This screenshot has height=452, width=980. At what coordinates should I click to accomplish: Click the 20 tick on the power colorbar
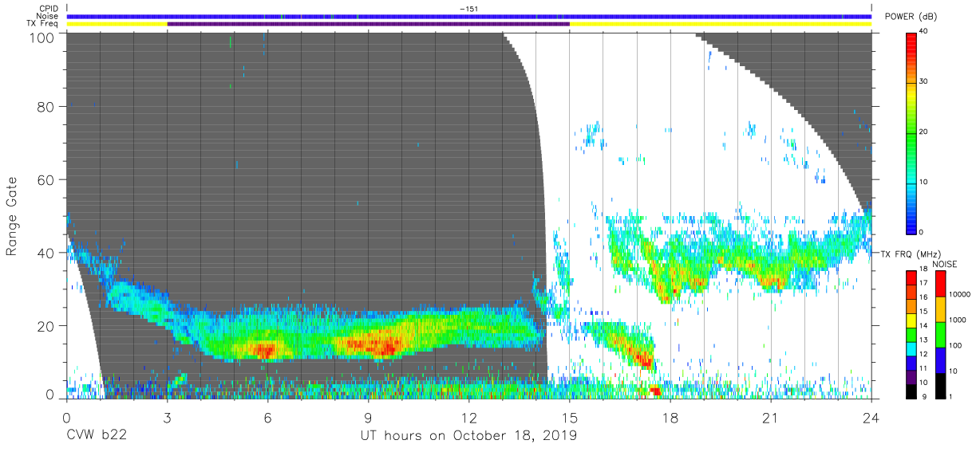pos(924,132)
